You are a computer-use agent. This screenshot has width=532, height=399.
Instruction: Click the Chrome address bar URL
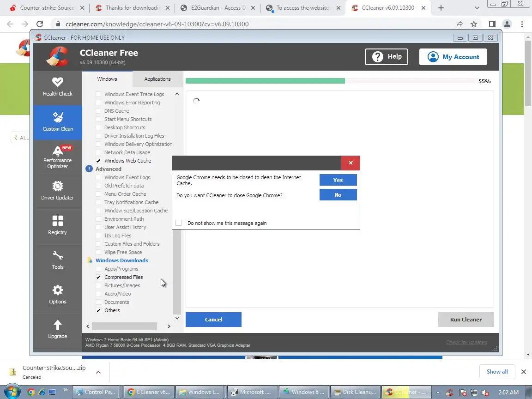[157, 24]
